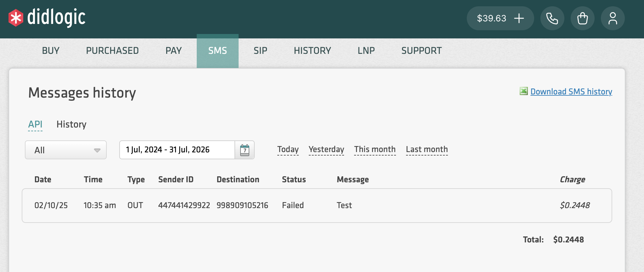The width and height of the screenshot is (644, 272).
Task: Click the plus icon to add funds
Action: (x=519, y=18)
